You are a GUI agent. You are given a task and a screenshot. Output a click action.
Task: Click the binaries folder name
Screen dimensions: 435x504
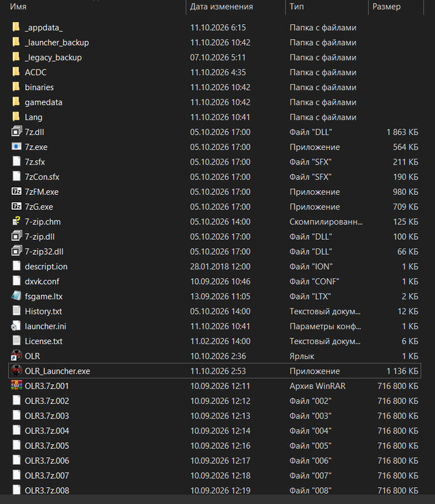coord(39,87)
